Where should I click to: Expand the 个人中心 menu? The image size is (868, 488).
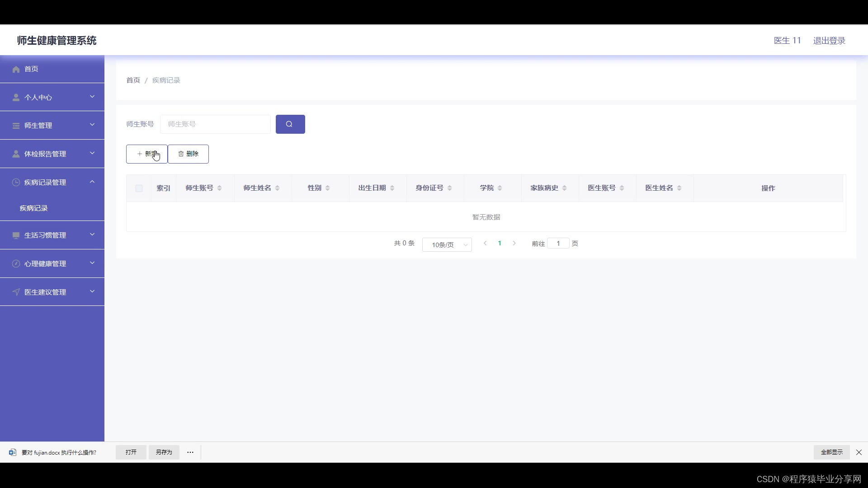point(52,97)
